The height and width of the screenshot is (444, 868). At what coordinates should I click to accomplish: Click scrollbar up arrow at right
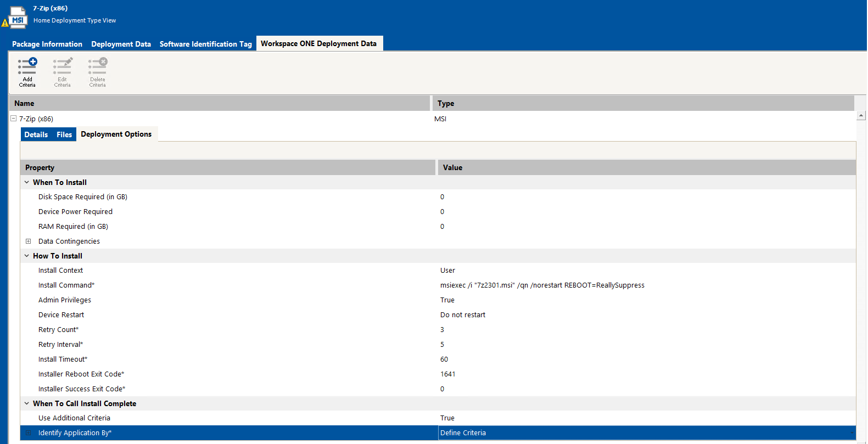(x=861, y=116)
